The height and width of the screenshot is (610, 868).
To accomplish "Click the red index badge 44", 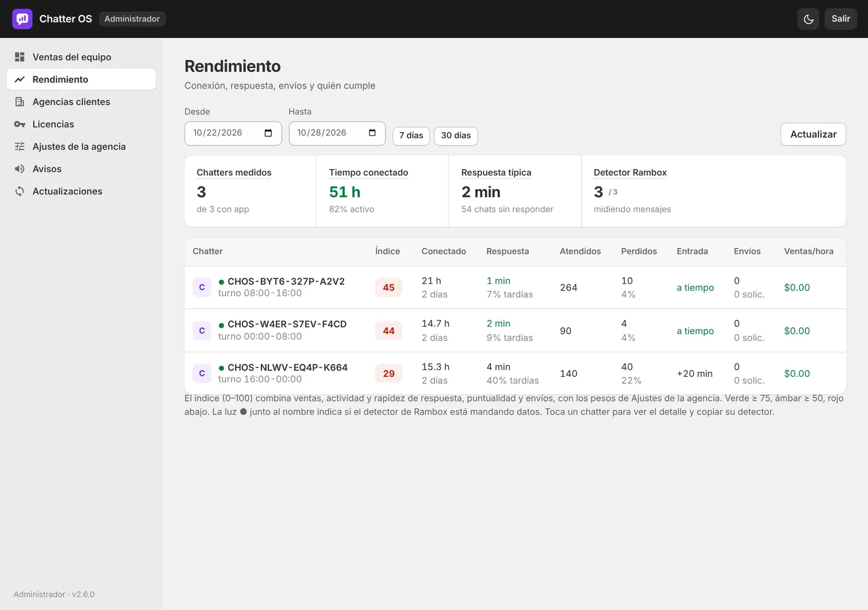I will click(x=389, y=331).
